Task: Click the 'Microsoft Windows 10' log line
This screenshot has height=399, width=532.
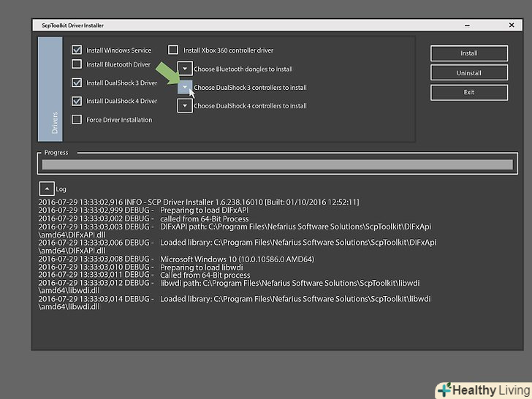Action: tap(176, 259)
